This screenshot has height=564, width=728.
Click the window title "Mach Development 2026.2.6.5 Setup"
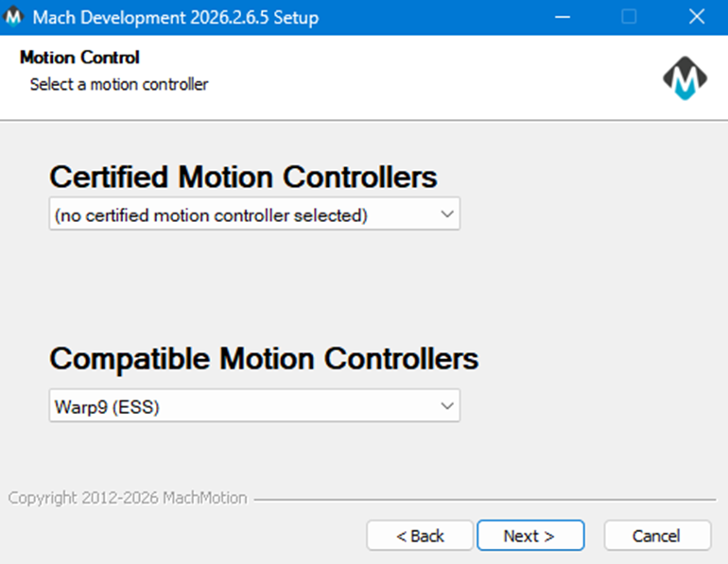click(x=176, y=17)
